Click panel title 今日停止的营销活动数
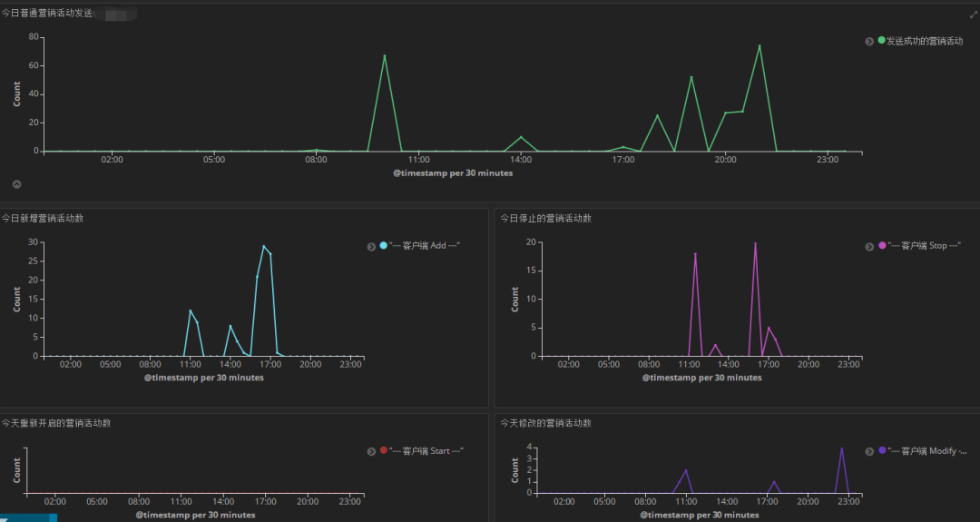This screenshot has width=980, height=522. click(545, 218)
